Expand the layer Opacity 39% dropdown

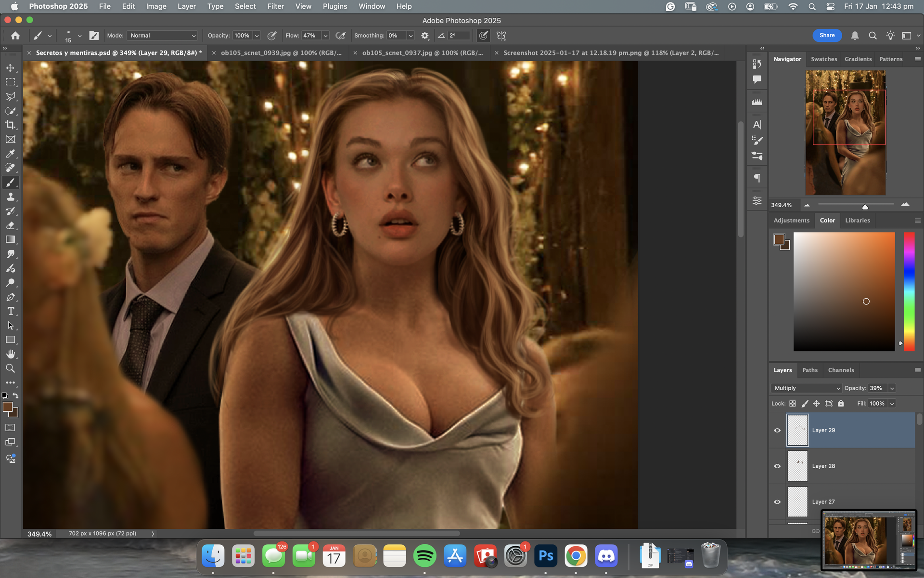point(892,388)
